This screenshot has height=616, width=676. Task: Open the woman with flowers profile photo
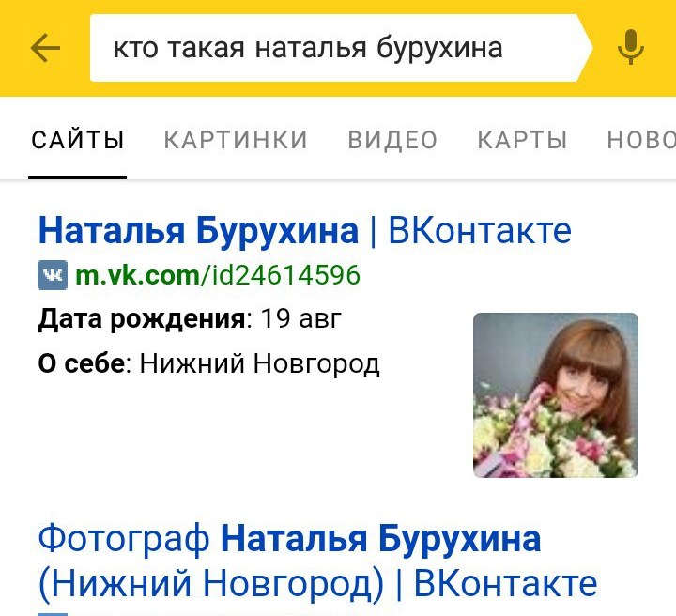[556, 395]
